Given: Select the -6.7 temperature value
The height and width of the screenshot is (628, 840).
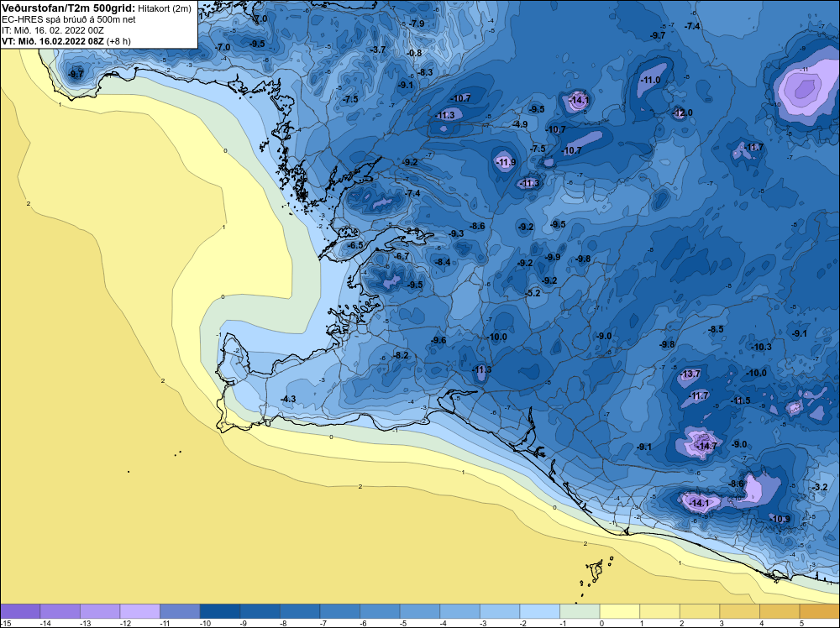Looking at the screenshot, I should pos(402,256).
